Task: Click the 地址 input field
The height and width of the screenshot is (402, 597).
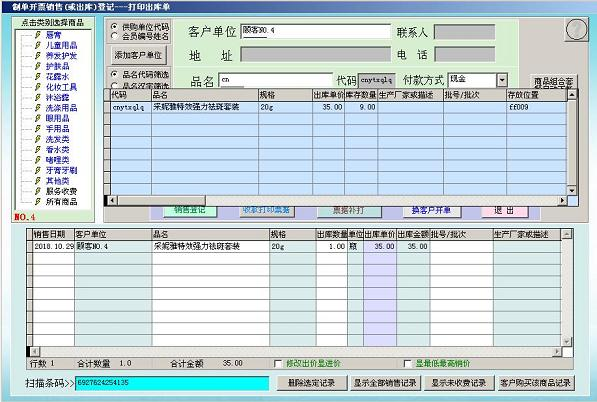Action: tap(316, 54)
